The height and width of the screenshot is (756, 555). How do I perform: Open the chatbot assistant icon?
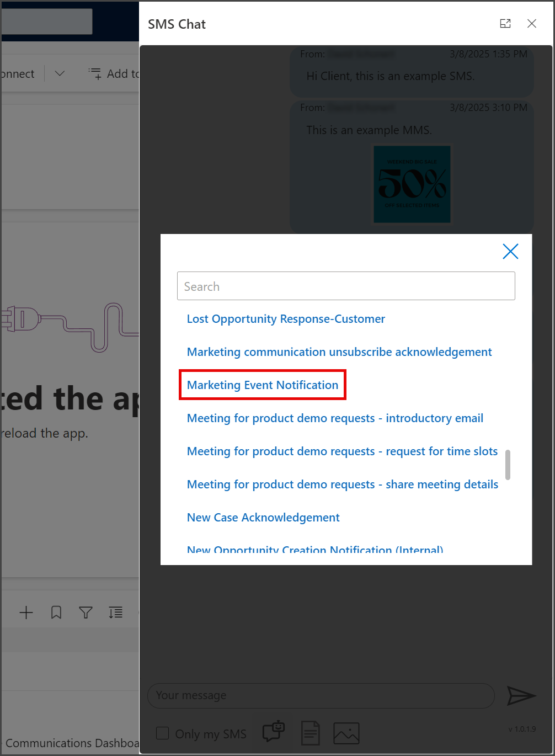pyautogui.click(x=274, y=732)
